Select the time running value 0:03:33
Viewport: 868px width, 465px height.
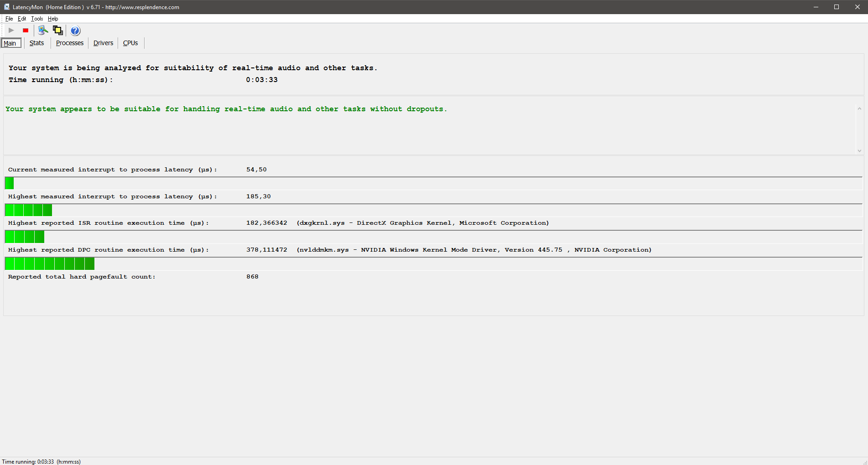pos(262,80)
